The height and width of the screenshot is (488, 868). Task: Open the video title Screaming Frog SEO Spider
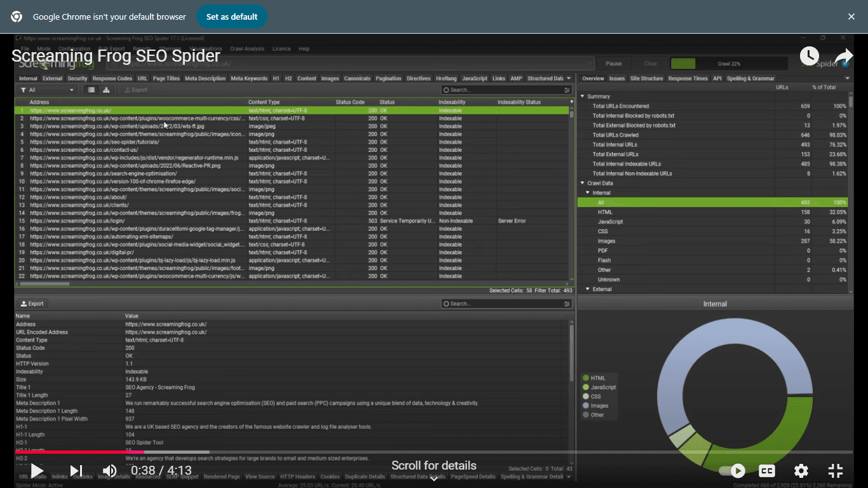pos(116,56)
